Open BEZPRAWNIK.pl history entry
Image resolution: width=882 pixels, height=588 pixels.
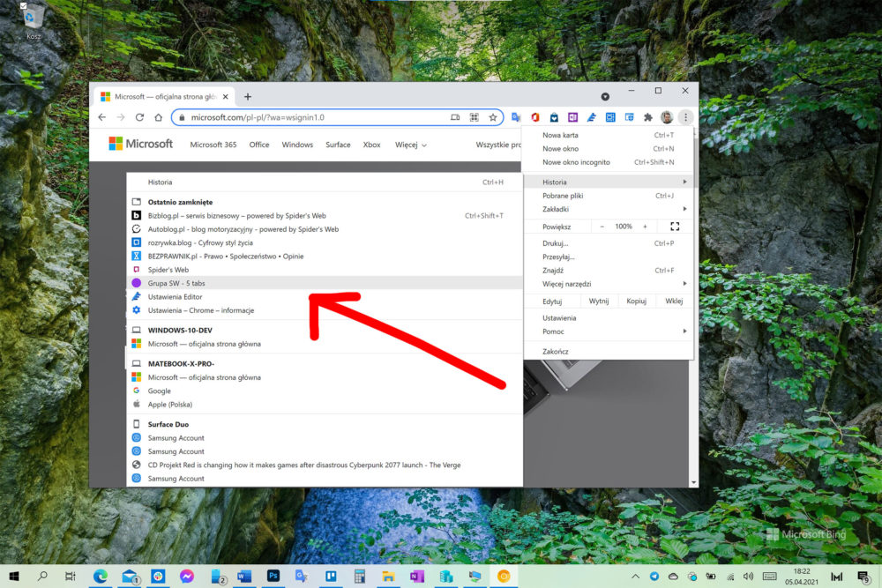[325, 256]
